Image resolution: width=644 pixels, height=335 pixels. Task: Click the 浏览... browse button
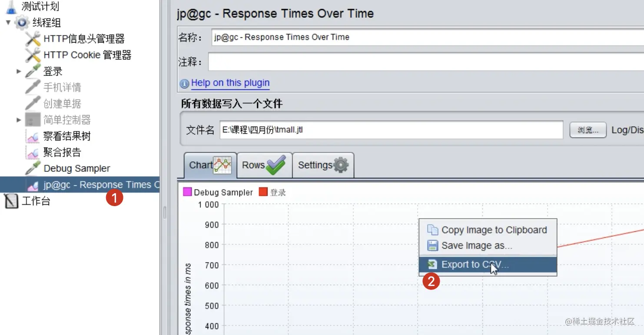pos(588,130)
